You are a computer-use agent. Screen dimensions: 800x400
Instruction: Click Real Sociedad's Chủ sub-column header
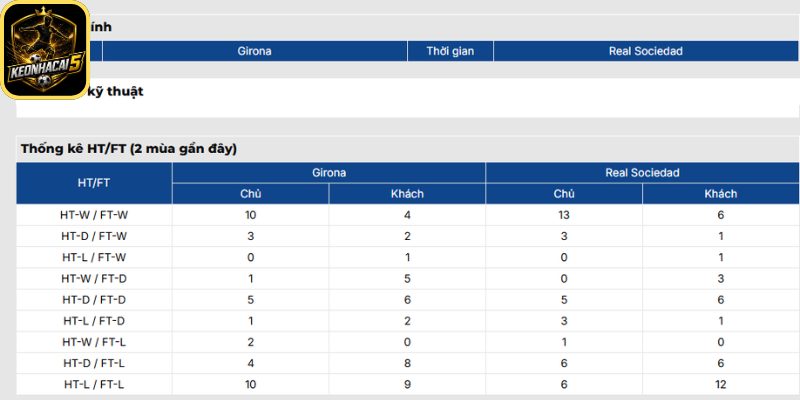tap(564, 194)
